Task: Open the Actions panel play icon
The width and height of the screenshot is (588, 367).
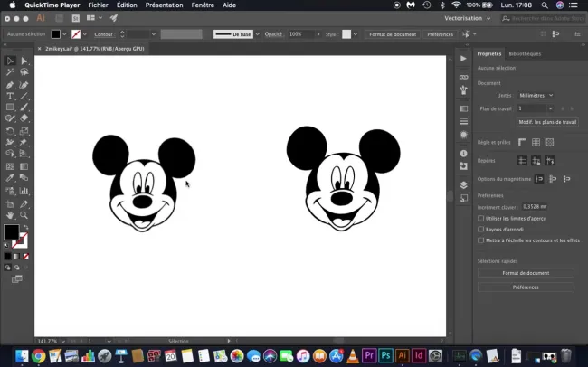Action: 463,59
